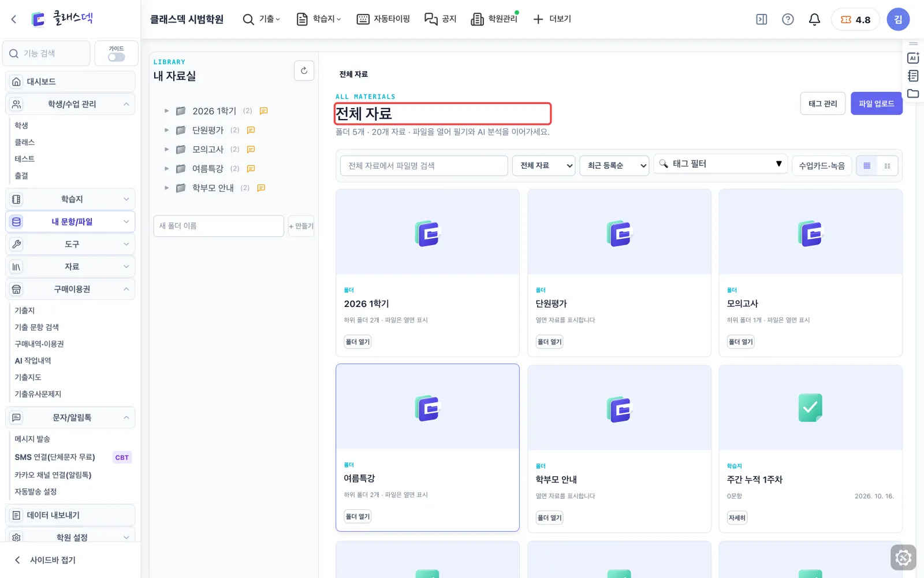Click the 4.8 ticket balance badge
The height and width of the screenshot is (578, 924).
pyautogui.click(x=855, y=20)
